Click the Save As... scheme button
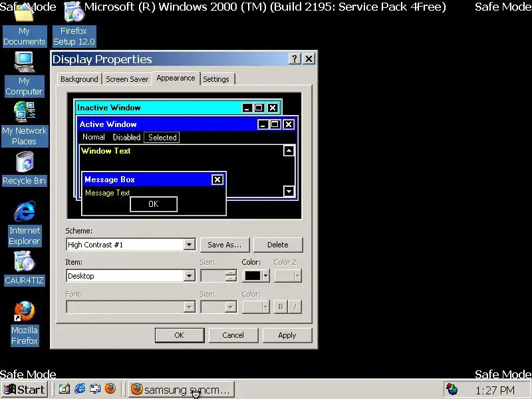Viewport: 532px width, 399px height. pos(225,245)
